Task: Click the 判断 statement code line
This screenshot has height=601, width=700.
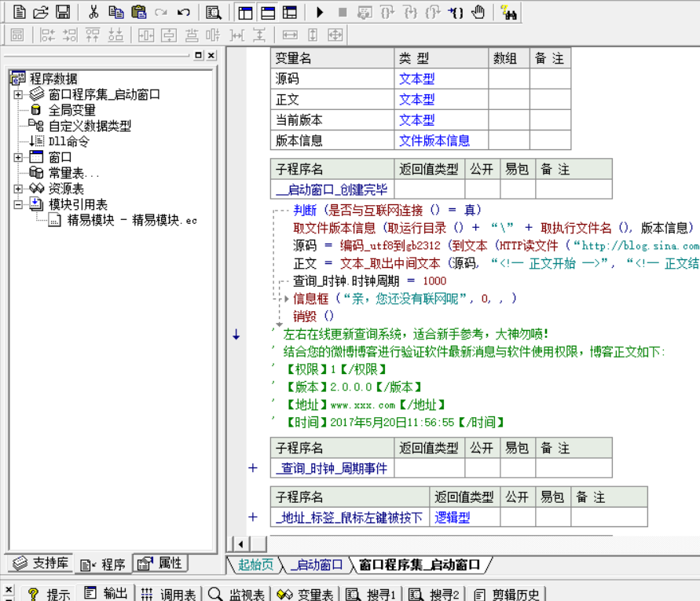Action: [x=387, y=210]
